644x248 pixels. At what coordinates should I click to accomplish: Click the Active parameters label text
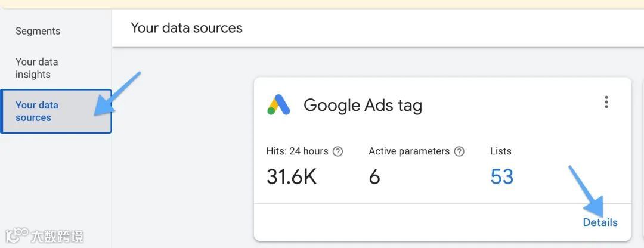tap(409, 151)
